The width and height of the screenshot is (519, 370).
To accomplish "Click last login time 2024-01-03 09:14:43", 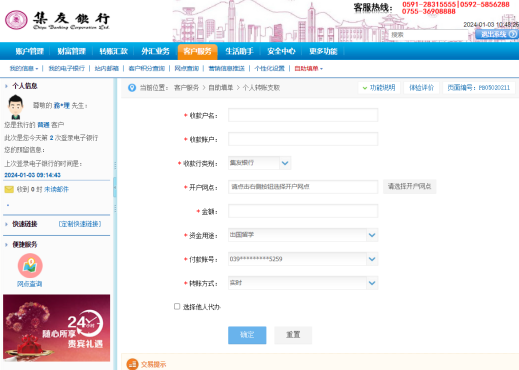I will (x=32, y=175).
